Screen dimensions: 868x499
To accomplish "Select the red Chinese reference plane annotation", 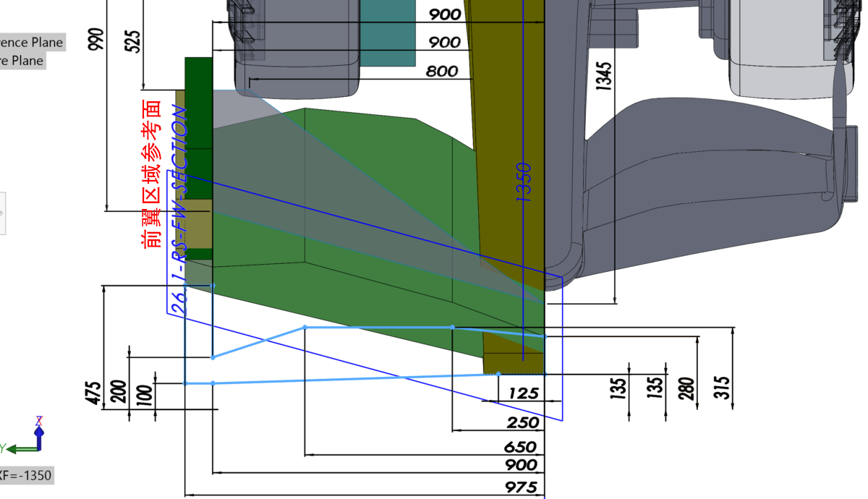I will coord(152,174).
